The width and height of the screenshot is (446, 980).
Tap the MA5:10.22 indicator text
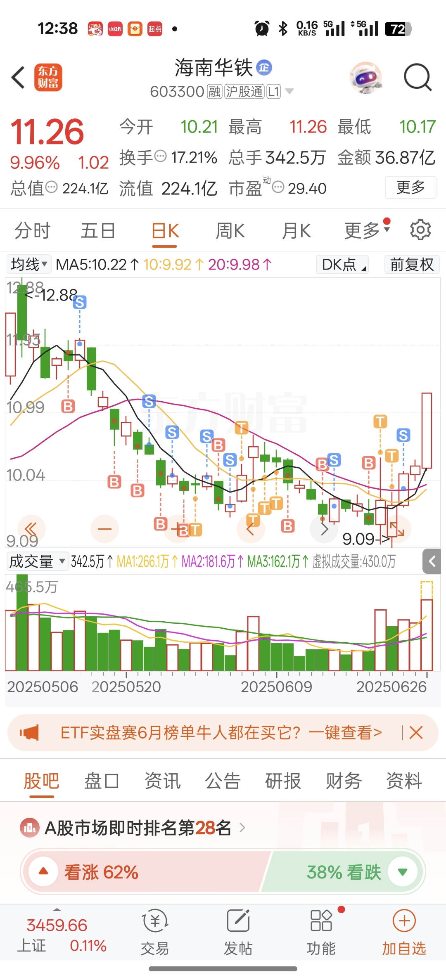pyautogui.click(x=97, y=264)
